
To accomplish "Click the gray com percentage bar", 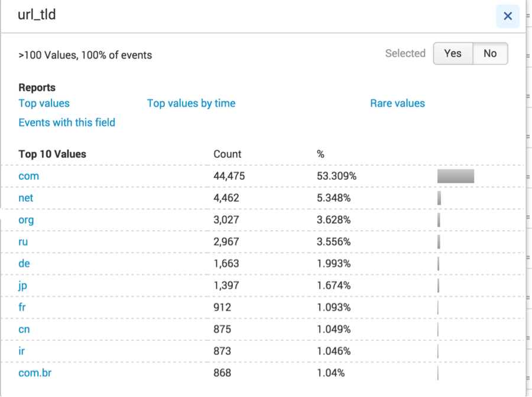I will click(x=456, y=176).
